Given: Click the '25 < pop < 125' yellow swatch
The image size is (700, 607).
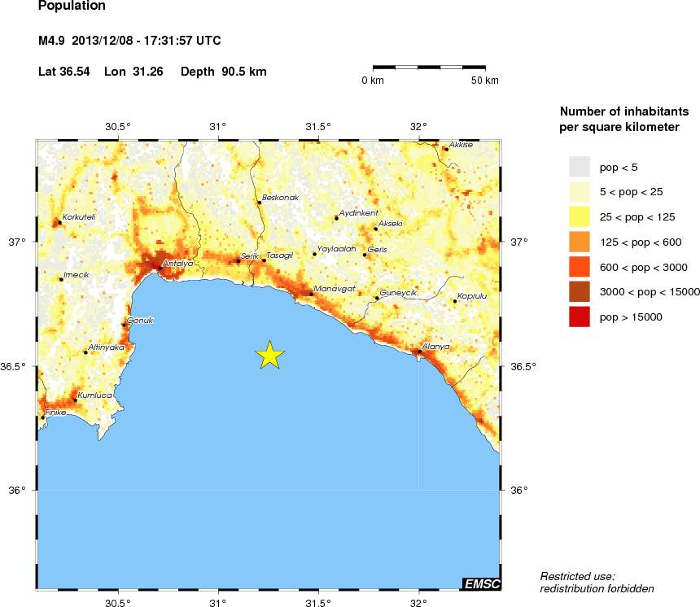Looking at the screenshot, I should [579, 217].
